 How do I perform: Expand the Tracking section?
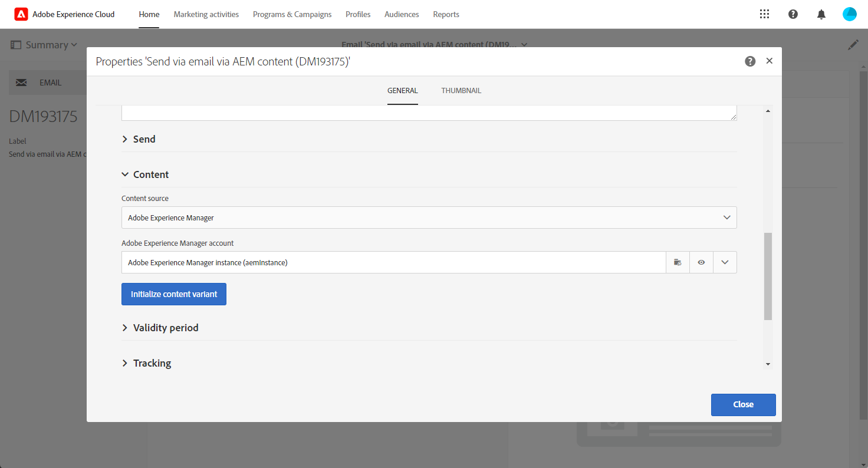click(x=146, y=363)
